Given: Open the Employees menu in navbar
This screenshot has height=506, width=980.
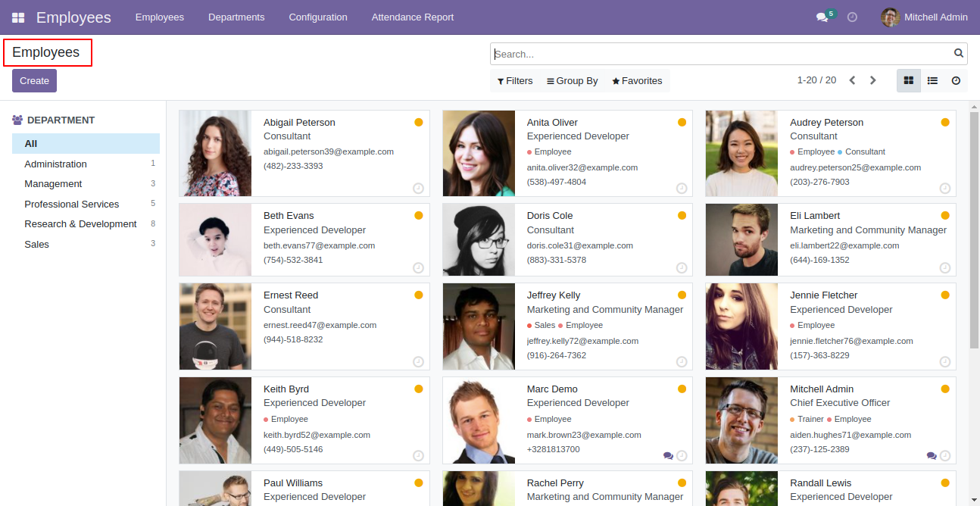Looking at the screenshot, I should (160, 17).
